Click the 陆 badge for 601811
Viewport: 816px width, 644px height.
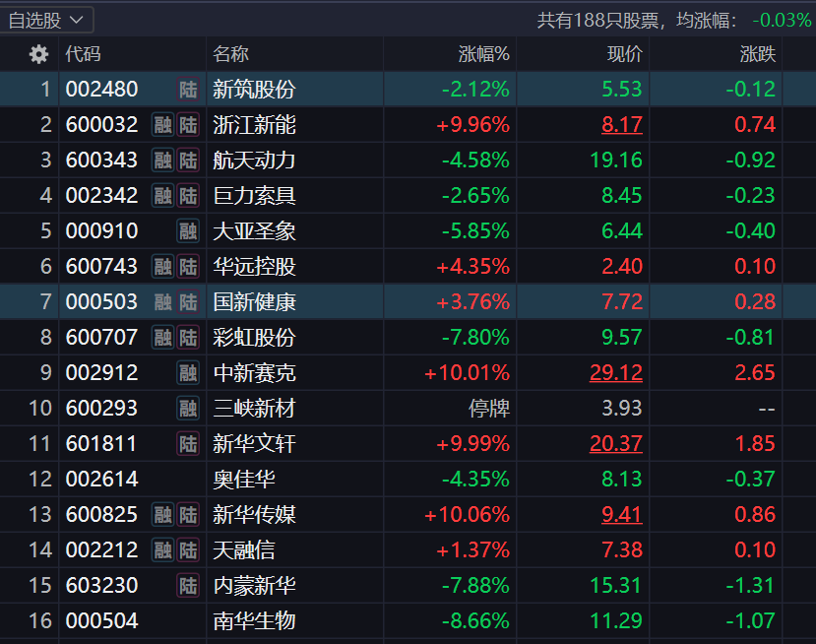point(188,444)
